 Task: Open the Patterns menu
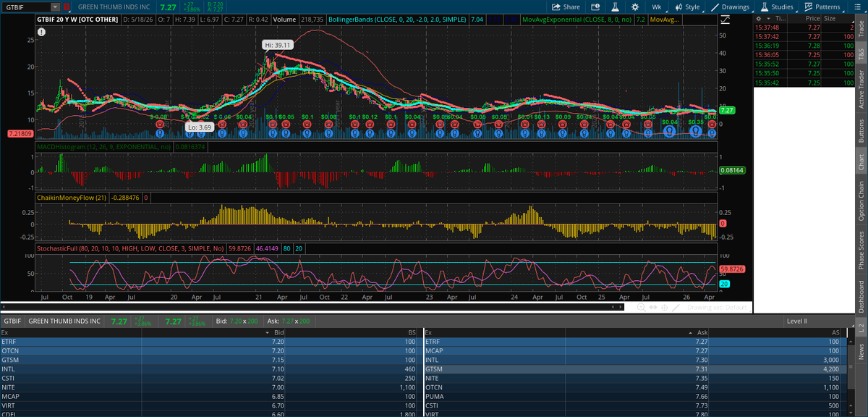click(x=822, y=7)
